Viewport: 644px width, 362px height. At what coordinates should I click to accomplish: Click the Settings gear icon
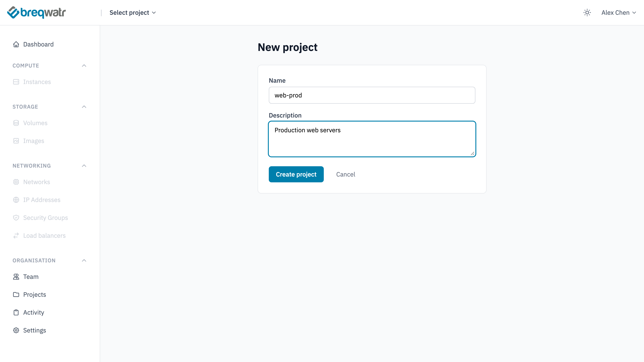click(x=16, y=330)
